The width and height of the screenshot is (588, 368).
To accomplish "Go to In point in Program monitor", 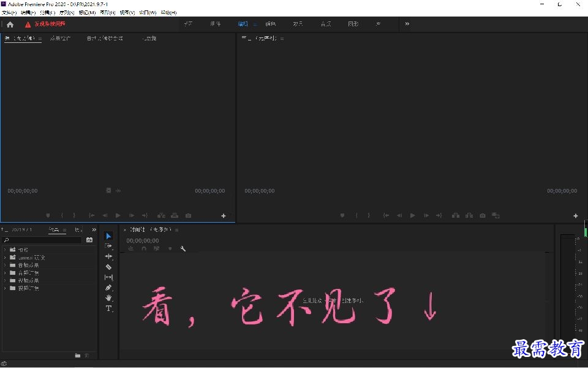I will [x=386, y=215].
